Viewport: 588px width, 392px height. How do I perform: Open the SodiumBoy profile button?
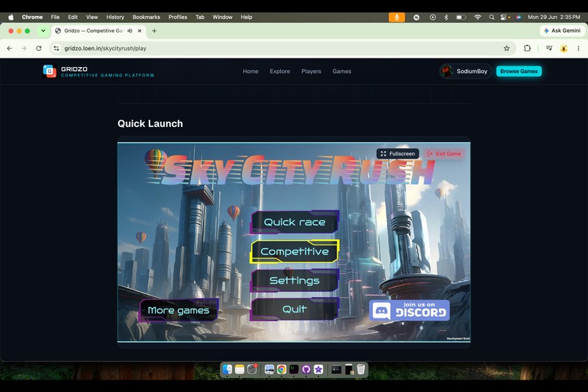click(x=465, y=72)
